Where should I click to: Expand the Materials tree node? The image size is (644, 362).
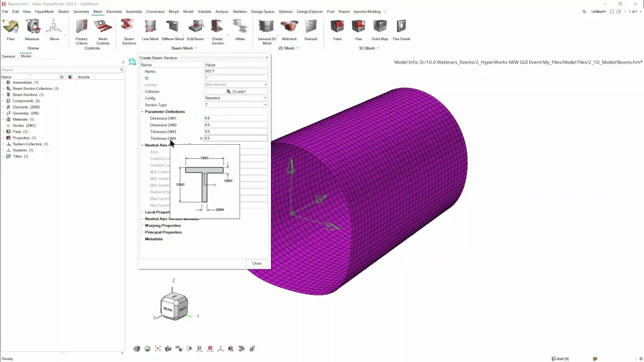point(3,119)
